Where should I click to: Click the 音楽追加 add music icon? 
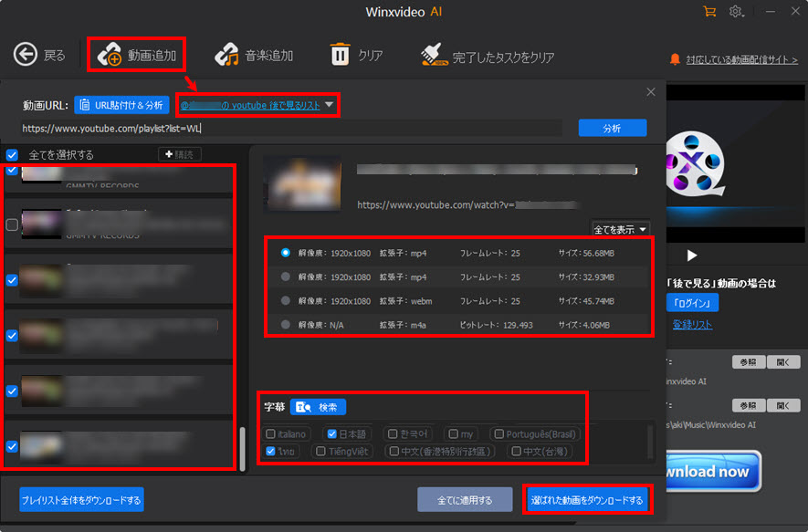coord(226,55)
